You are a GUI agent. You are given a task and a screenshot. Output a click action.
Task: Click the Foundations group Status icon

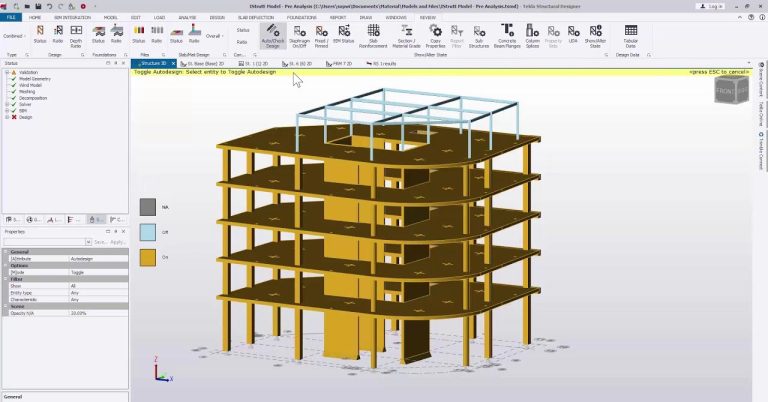pyautogui.click(x=98, y=34)
